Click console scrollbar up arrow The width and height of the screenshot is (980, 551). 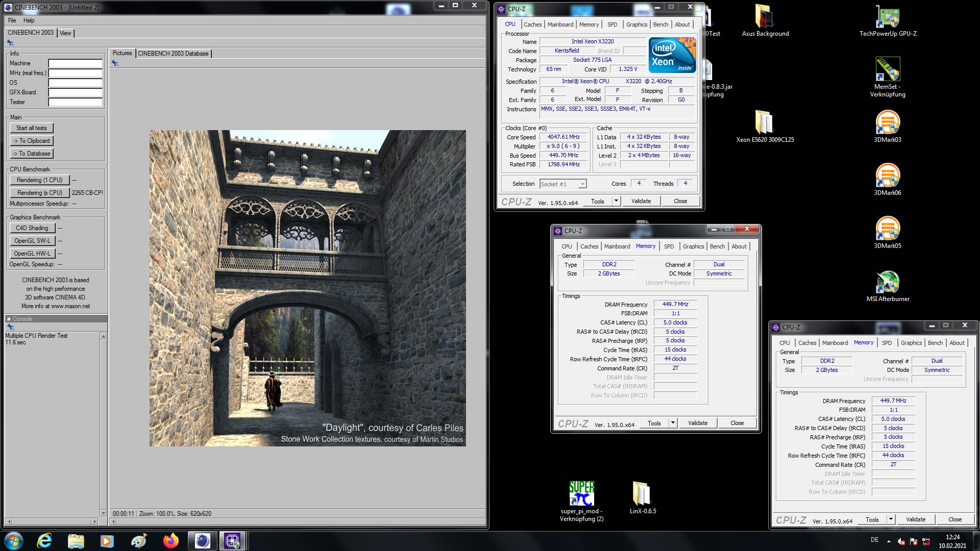click(103, 336)
